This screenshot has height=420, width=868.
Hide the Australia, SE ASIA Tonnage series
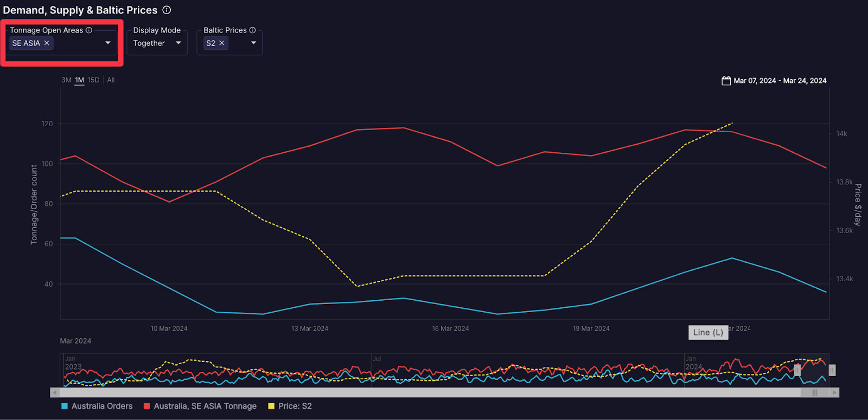pos(200,406)
